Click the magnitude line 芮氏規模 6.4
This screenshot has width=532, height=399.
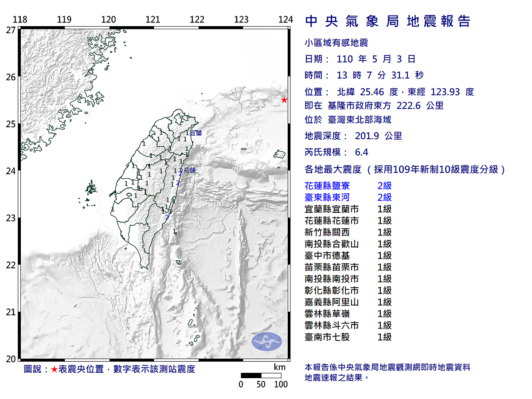click(336, 152)
